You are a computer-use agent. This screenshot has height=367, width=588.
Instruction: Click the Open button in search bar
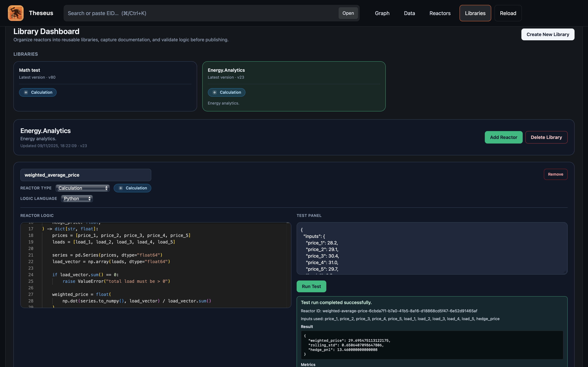coord(348,13)
